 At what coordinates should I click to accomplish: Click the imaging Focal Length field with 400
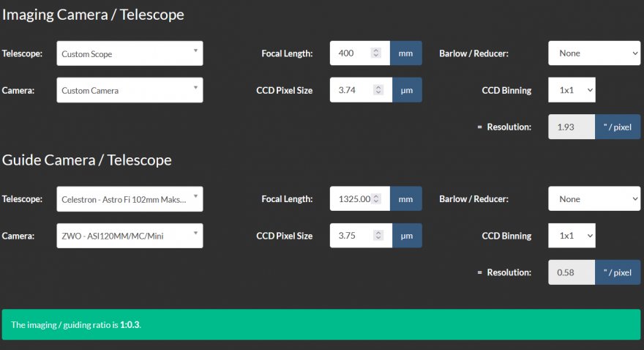pos(351,53)
